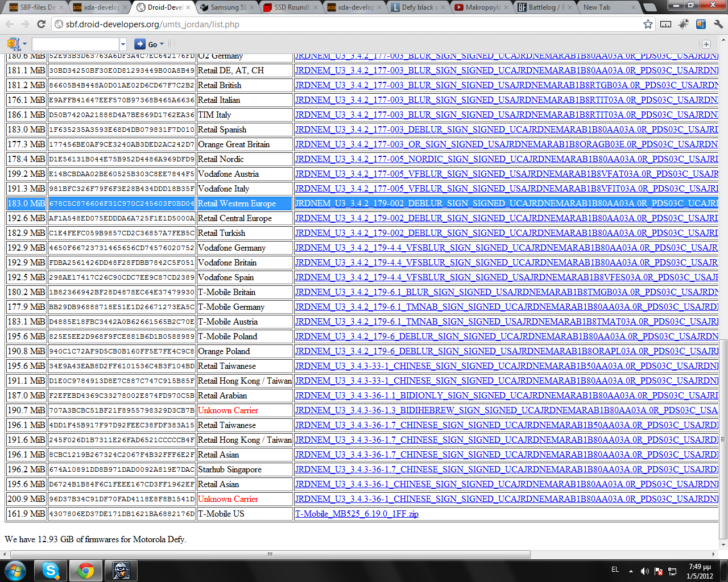Click the plus button on the toolbar
Viewport: 728px width, 582px height.
pyautogui.click(x=706, y=44)
